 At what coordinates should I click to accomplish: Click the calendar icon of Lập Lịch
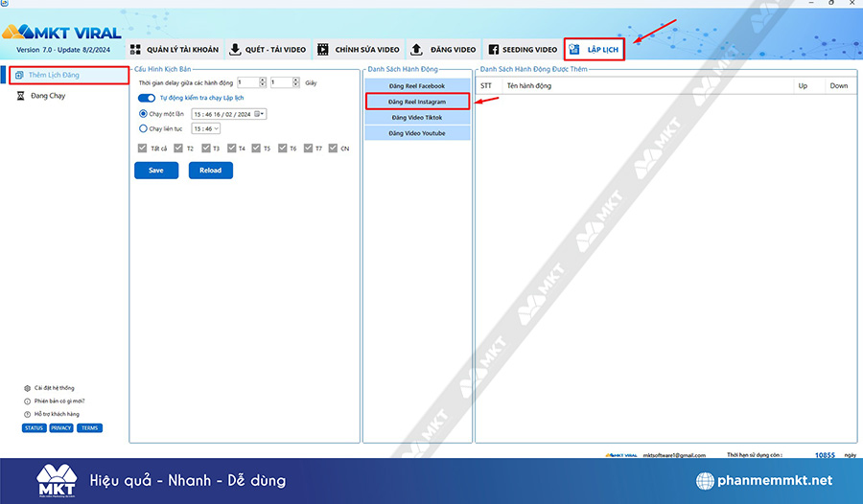574,50
